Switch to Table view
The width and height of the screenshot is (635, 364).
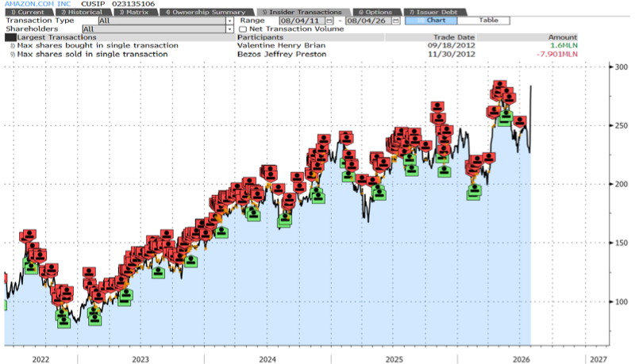[483, 21]
